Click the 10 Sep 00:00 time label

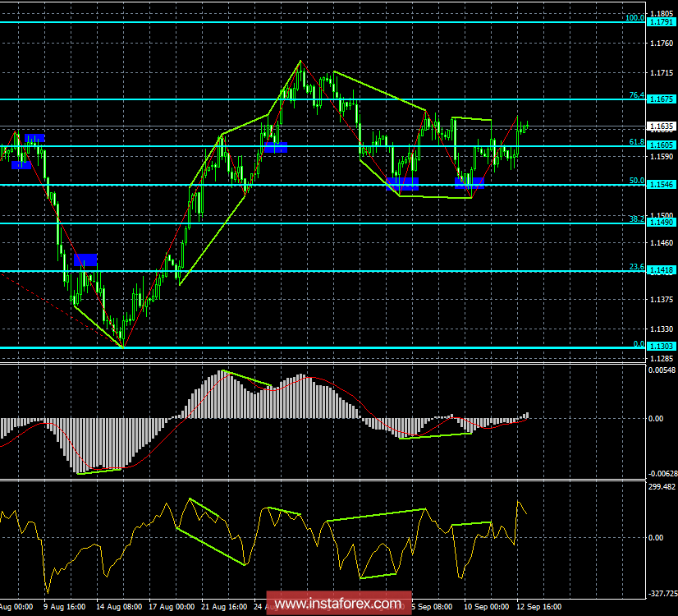coord(486,607)
